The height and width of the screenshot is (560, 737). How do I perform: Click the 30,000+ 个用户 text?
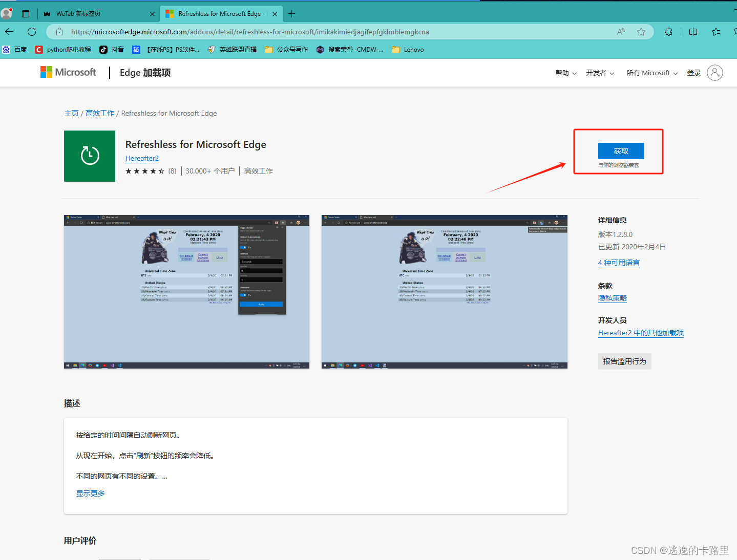(210, 171)
